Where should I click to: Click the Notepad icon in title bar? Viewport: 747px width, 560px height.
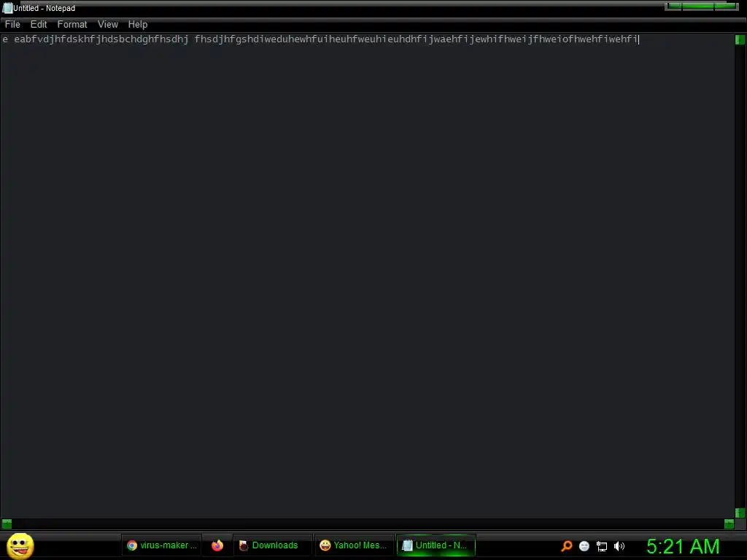point(7,8)
